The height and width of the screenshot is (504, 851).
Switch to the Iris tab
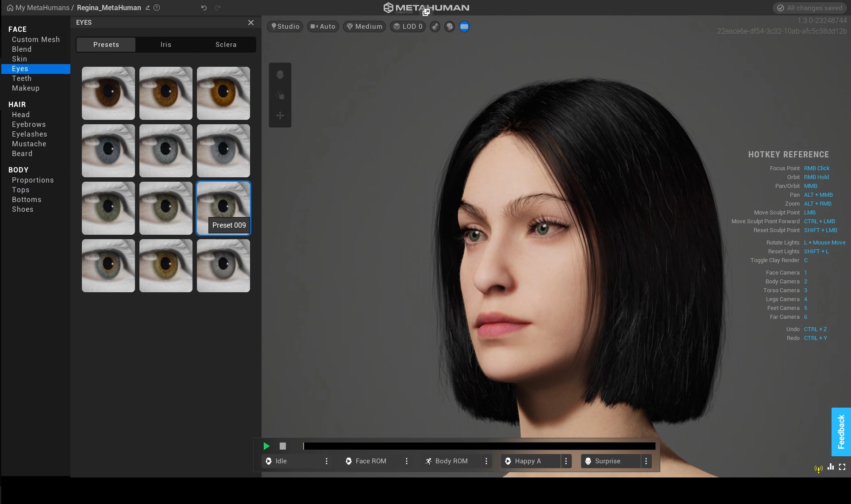(x=166, y=45)
